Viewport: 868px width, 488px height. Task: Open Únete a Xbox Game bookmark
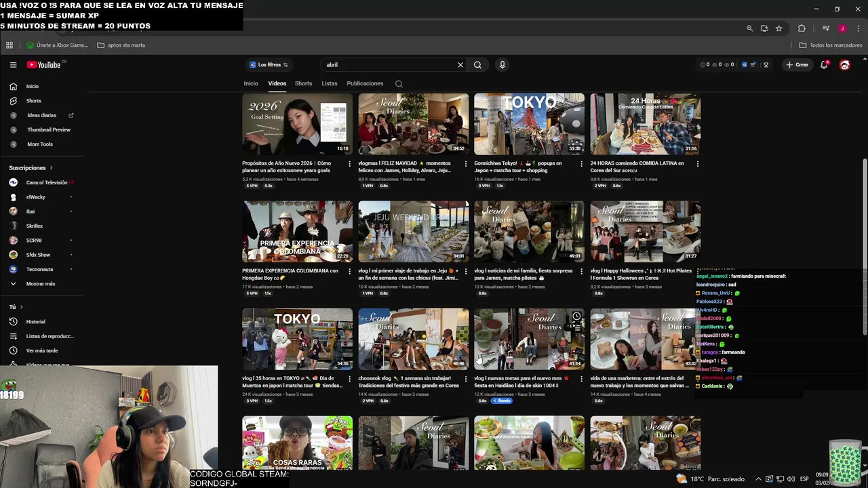[x=57, y=45]
